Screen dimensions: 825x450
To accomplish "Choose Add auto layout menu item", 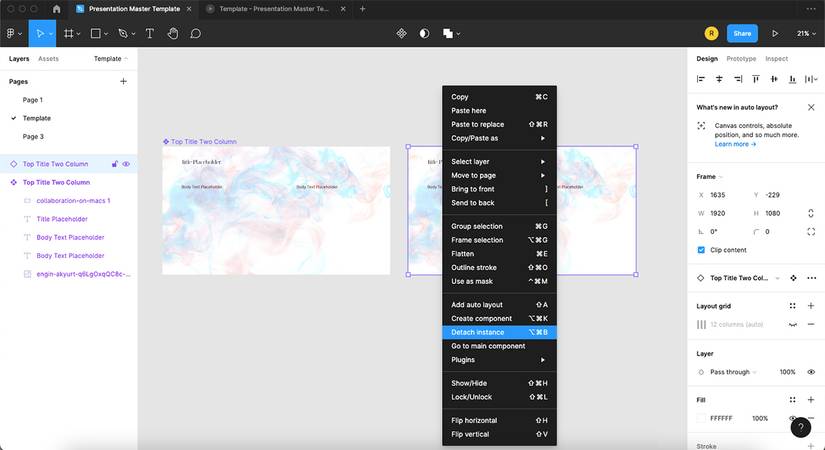I will [x=499, y=305].
